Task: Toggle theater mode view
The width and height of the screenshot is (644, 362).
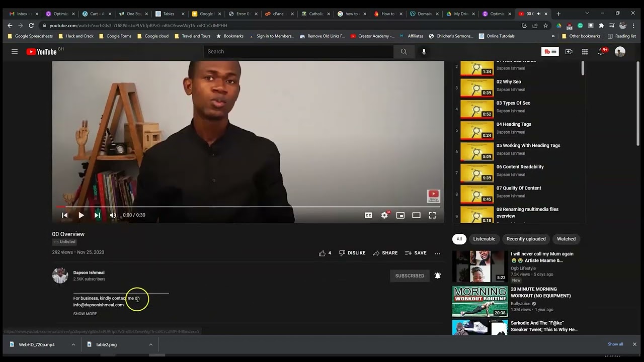Action: point(416,215)
